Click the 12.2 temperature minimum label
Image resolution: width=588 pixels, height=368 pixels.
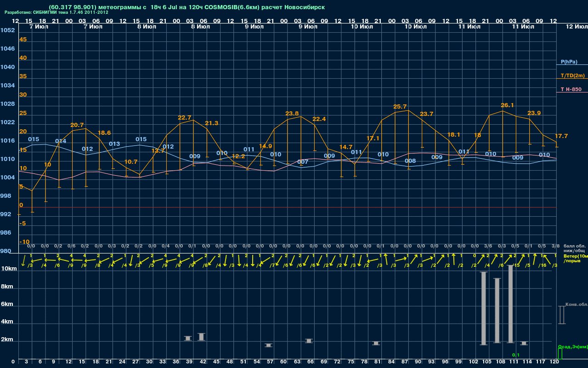pos(238,156)
